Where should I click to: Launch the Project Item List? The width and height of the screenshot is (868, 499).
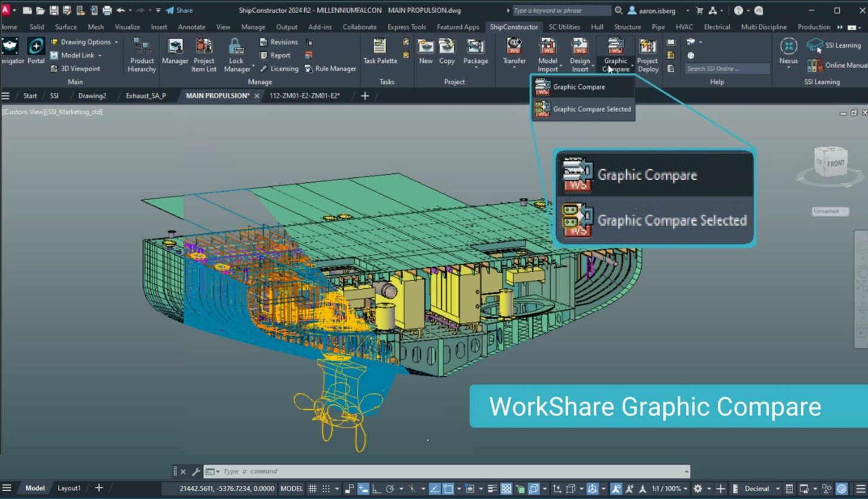point(204,55)
